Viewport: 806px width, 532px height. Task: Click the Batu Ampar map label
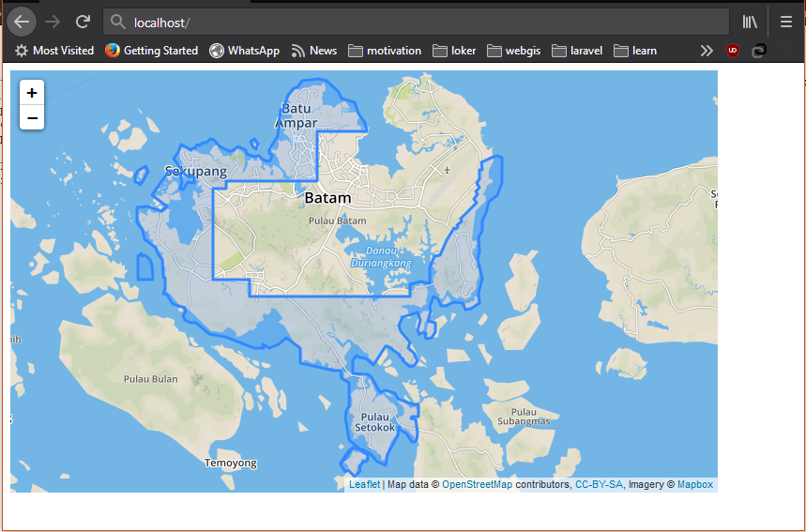[x=297, y=115]
